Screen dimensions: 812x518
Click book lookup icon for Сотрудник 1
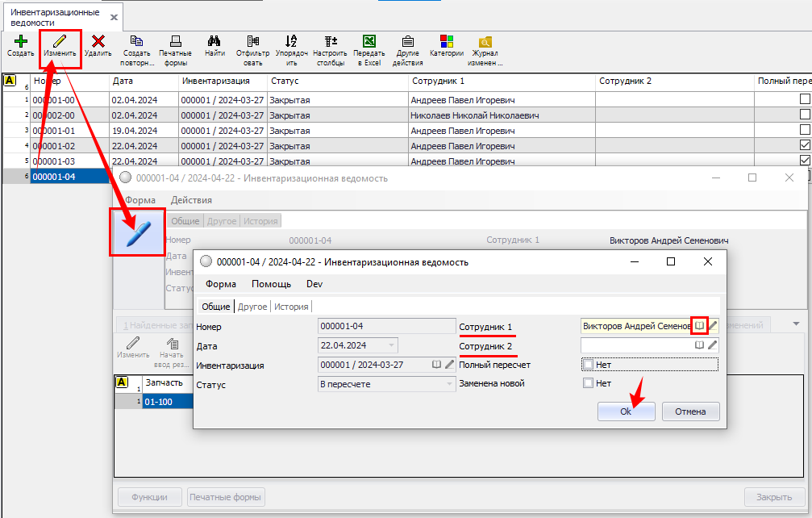click(700, 325)
